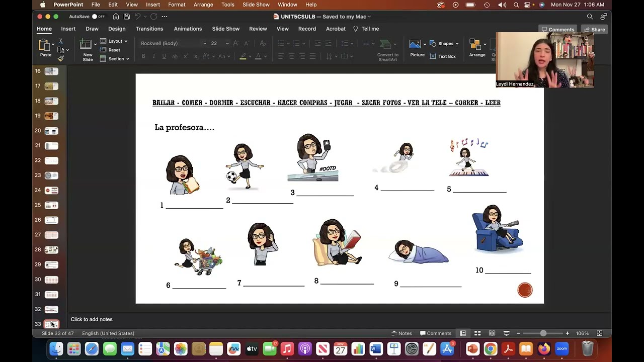
Task: Click the Share button
Action: (594, 30)
